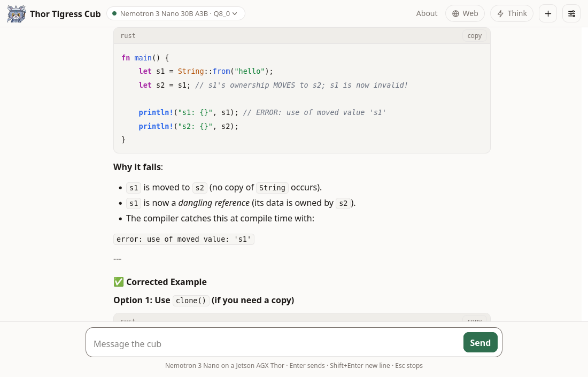Click the 'String' inline code in first bullet
This screenshot has width=588, height=377.
[272, 188]
